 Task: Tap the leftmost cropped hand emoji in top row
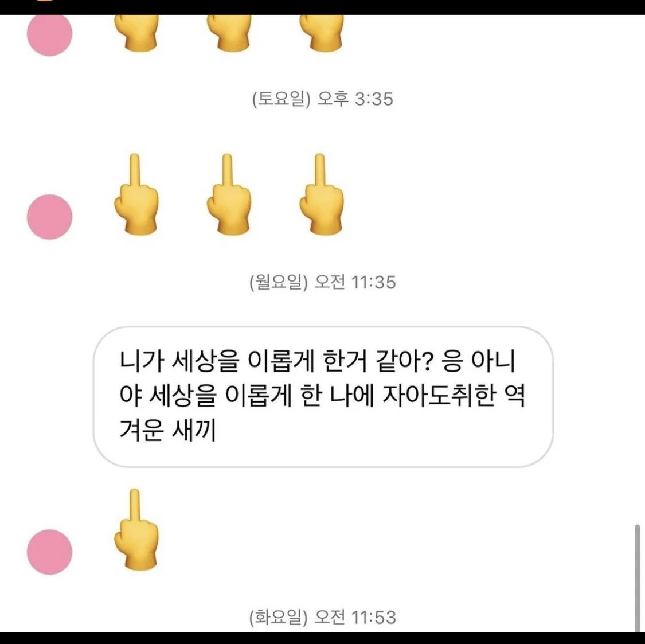(136, 33)
